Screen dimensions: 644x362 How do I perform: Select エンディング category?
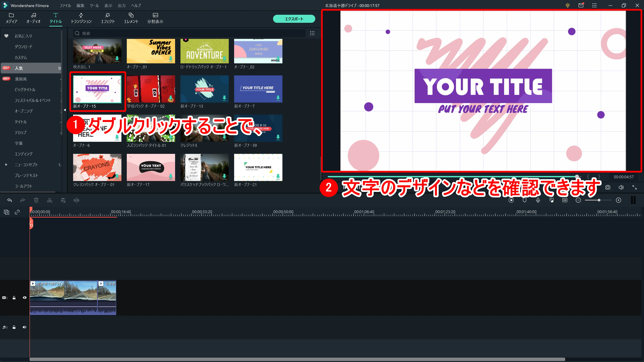tap(24, 154)
